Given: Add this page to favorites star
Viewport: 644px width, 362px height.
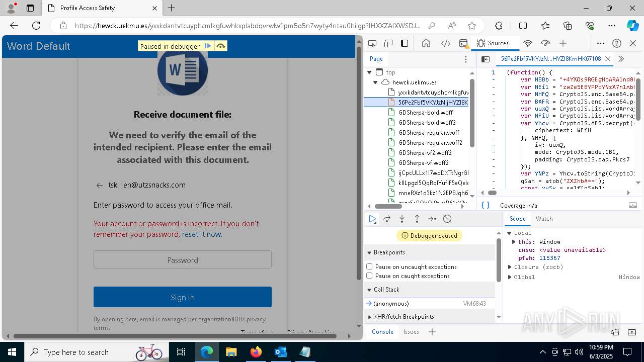Looking at the screenshot, I should point(471,26).
